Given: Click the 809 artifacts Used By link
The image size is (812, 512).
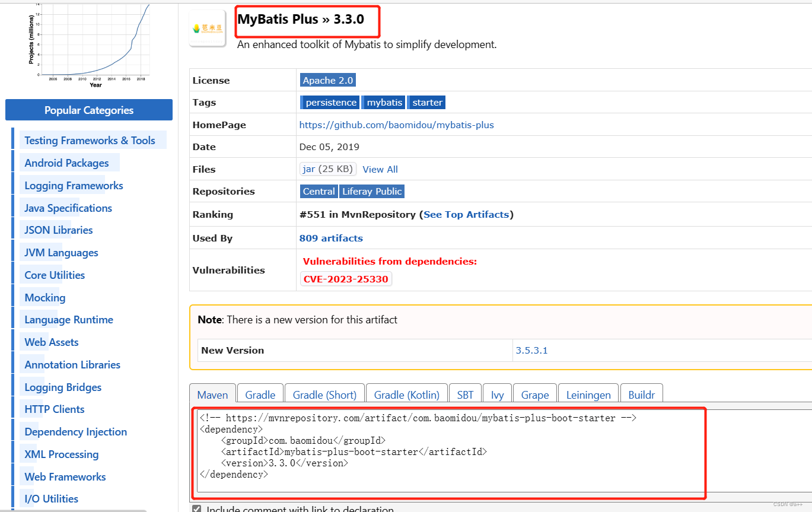Looking at the screenshot, I should (x=331, y=238).
